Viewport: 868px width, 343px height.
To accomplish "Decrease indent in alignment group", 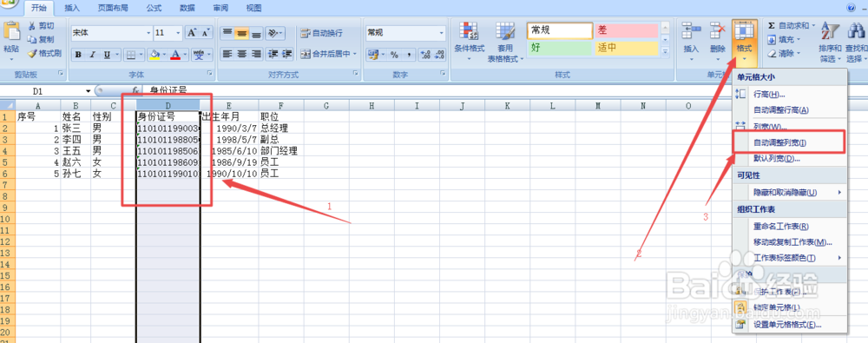I will point(273,55).
